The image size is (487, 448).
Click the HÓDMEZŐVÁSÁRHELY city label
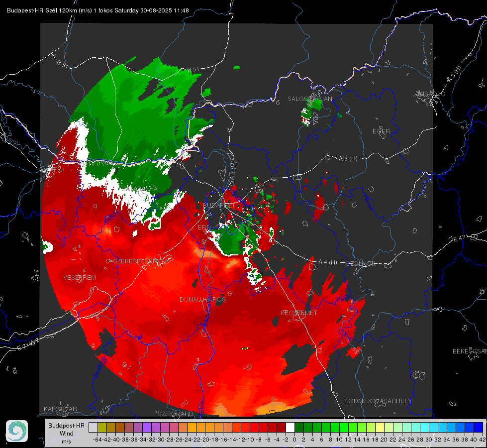[x=378, y=401]
